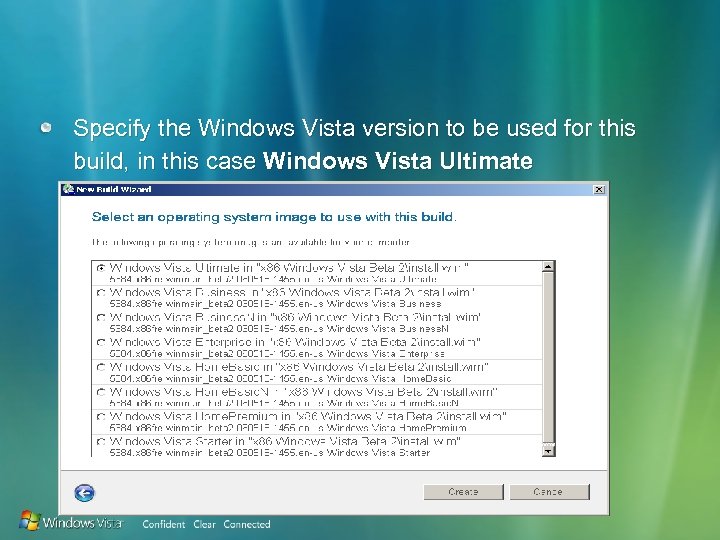The height and width of the screenshot is (540, 720).
Task: Click the image list scrollbar thumb
Action: coord(548,358)
